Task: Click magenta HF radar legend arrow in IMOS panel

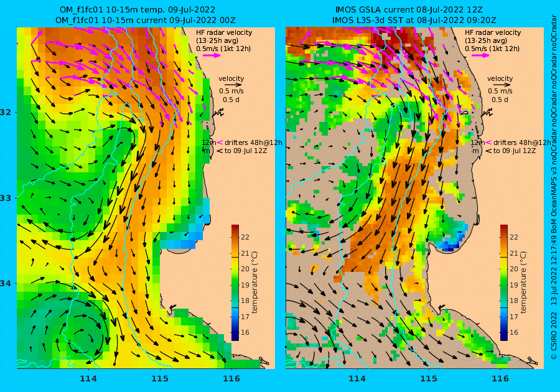Action: [480, 55]
